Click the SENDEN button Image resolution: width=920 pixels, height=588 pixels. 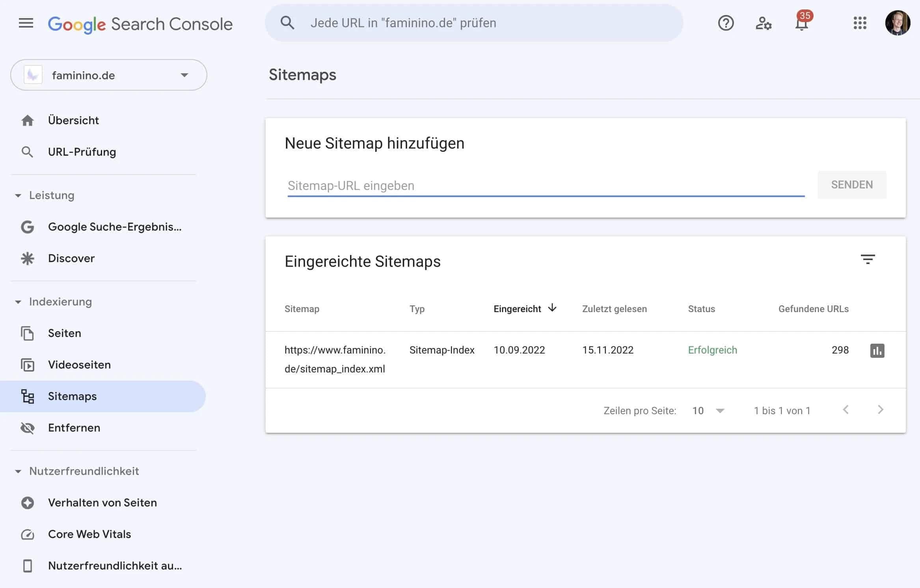(x=852, y=184)
